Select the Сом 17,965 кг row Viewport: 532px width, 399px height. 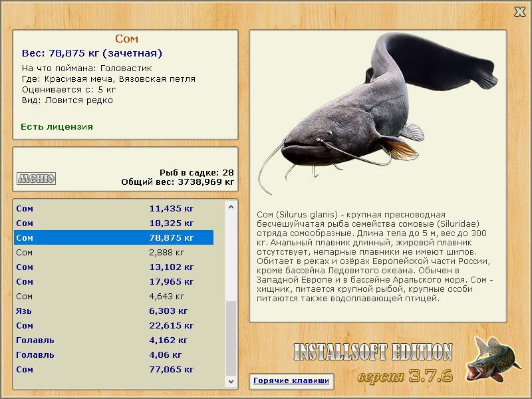(114, 281)
